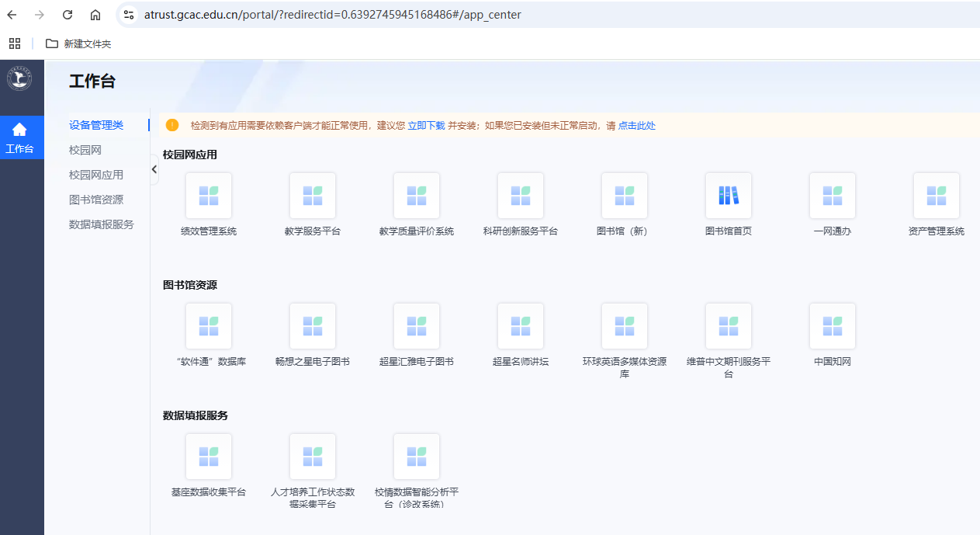The image size is (980, 535).
Task: Launch the 超星汇雅电子图书 app
Action: pyautogui.click(x=416, y=325)
